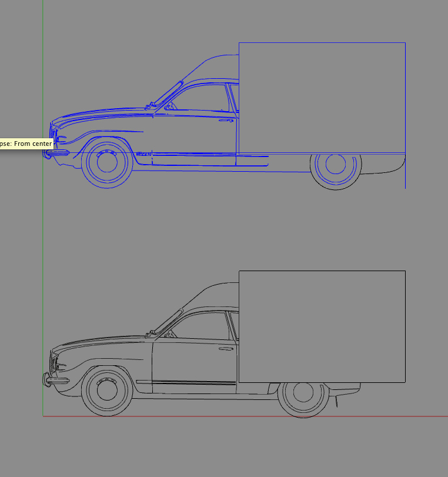Click the front wheel of the blue upper car
448x477 pixels.
click(x=107, y=162)
